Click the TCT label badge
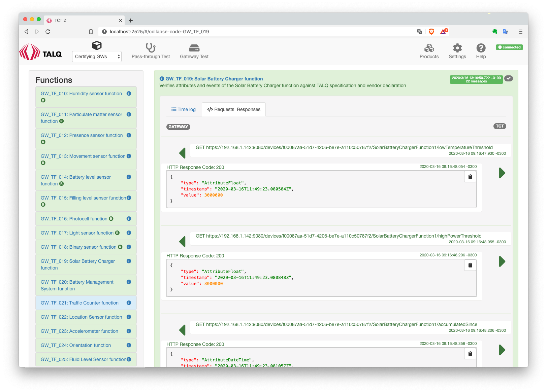 point(500,126)
